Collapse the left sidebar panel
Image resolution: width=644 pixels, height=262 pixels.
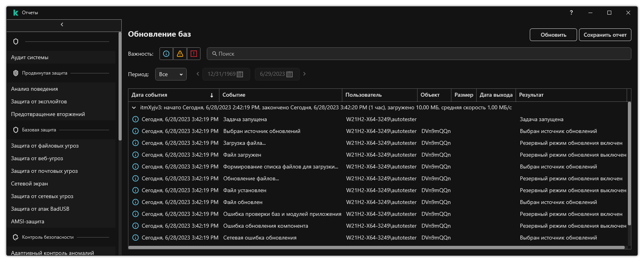pyautogui.click(x=62, y=25)
